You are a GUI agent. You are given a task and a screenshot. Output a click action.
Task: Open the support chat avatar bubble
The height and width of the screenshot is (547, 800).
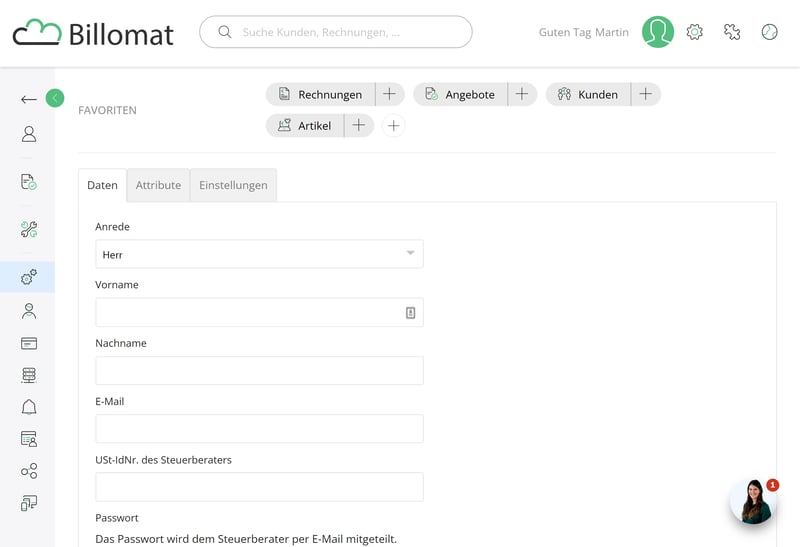(x=752, y=502)
